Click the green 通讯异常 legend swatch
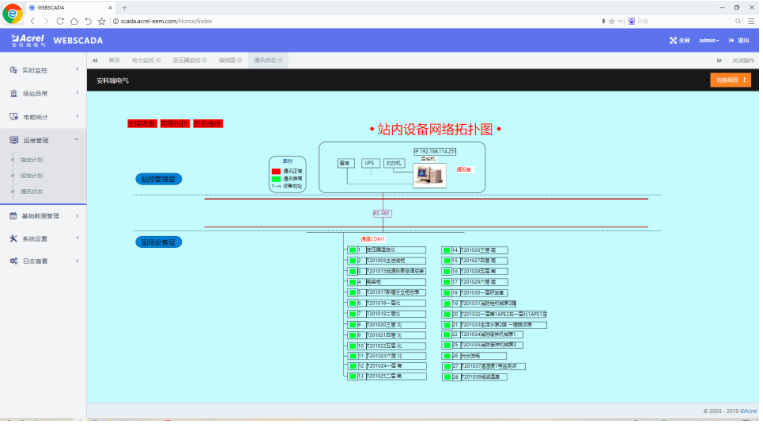Image resolution: width=763 pixels, height=425 pixels. click(x=276, y=178)
